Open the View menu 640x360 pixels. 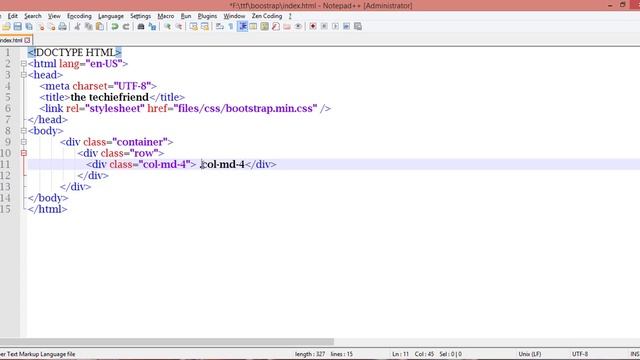click(x=54, y=16)
